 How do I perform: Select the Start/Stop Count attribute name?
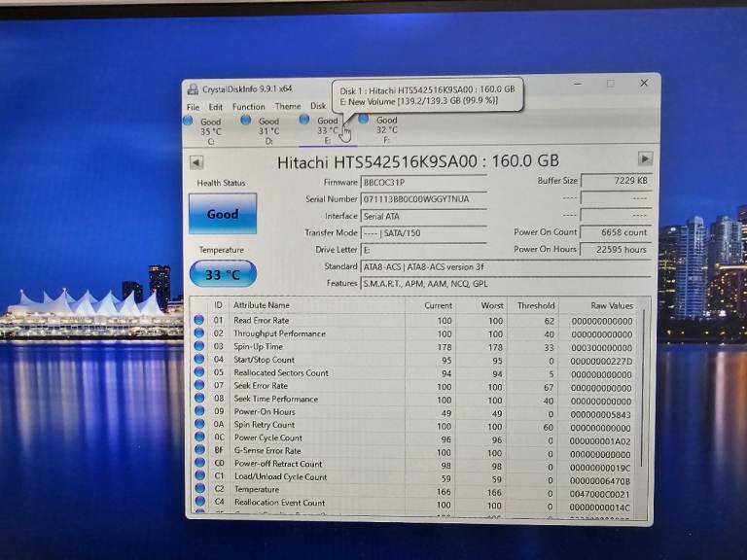(x=264, y=360)
